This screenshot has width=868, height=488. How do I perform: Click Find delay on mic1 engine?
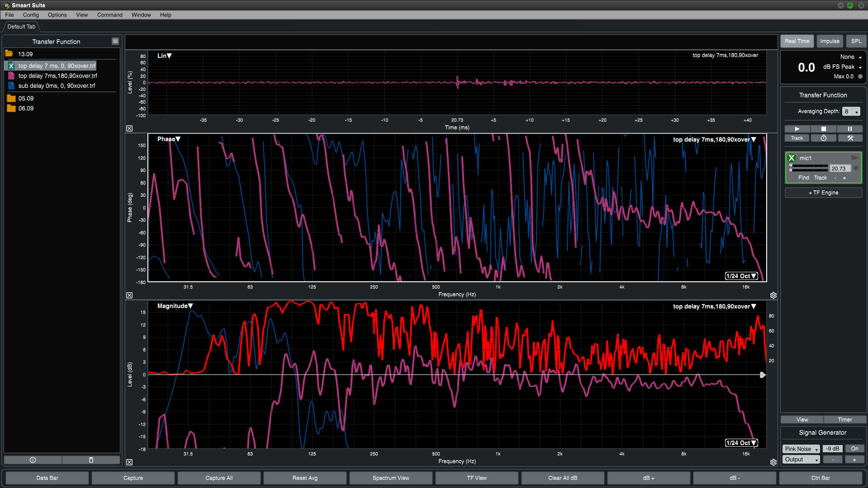(803, 178)
